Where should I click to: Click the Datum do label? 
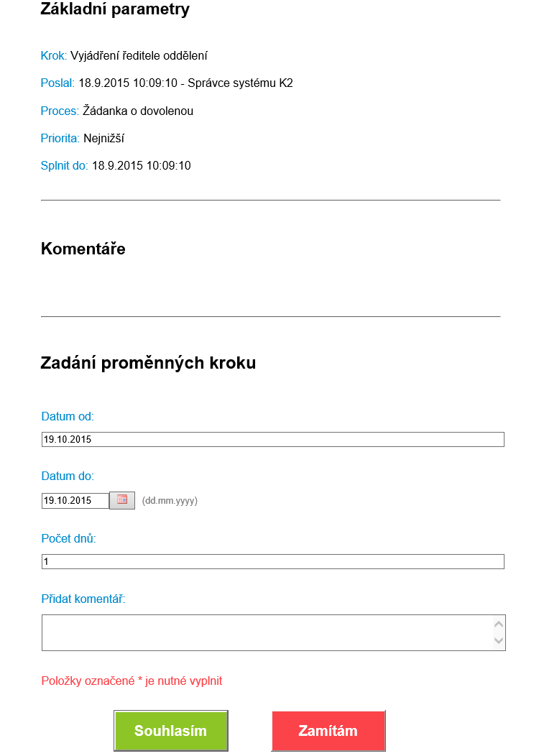68,476
